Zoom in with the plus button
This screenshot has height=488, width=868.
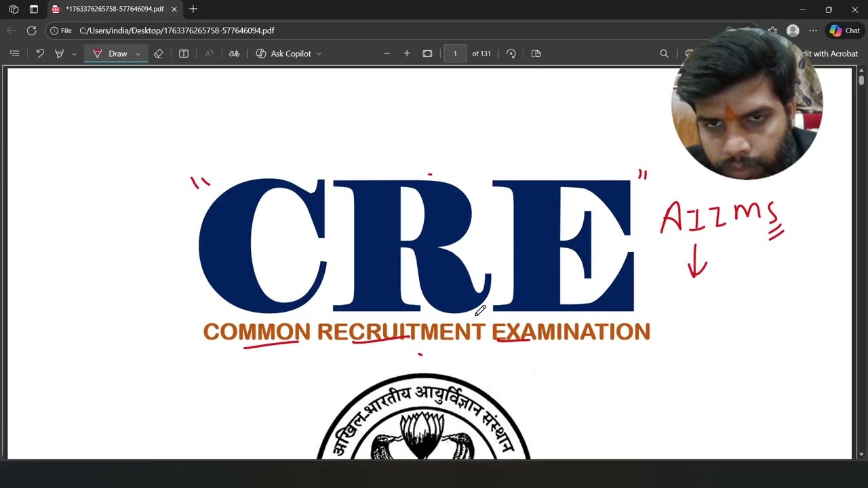[x=407, y=54]
